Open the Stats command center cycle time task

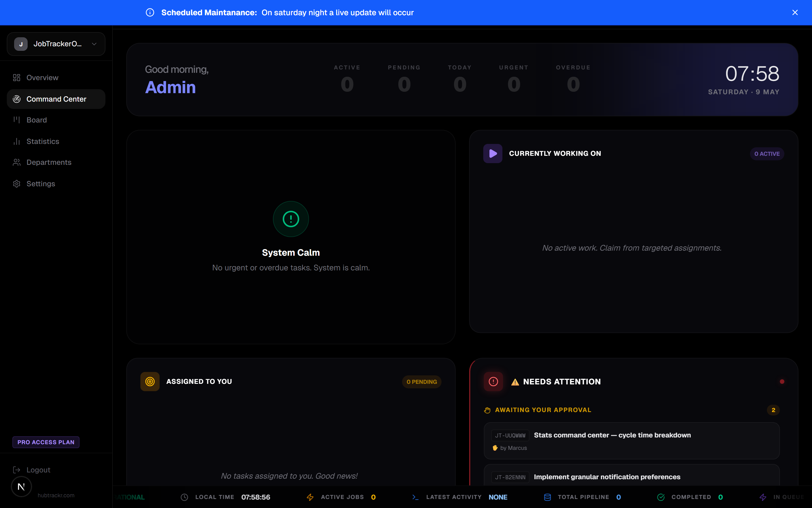632,441
